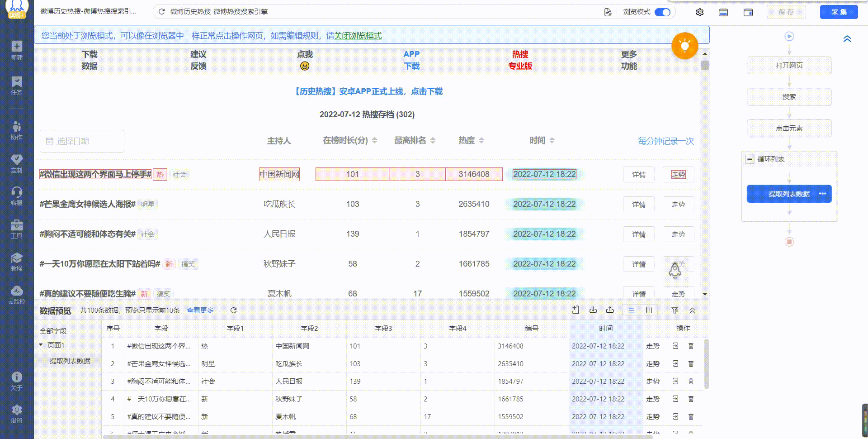Switch data preview to vertical column layout
Screen dimensions: 868x439
[649, 310]
